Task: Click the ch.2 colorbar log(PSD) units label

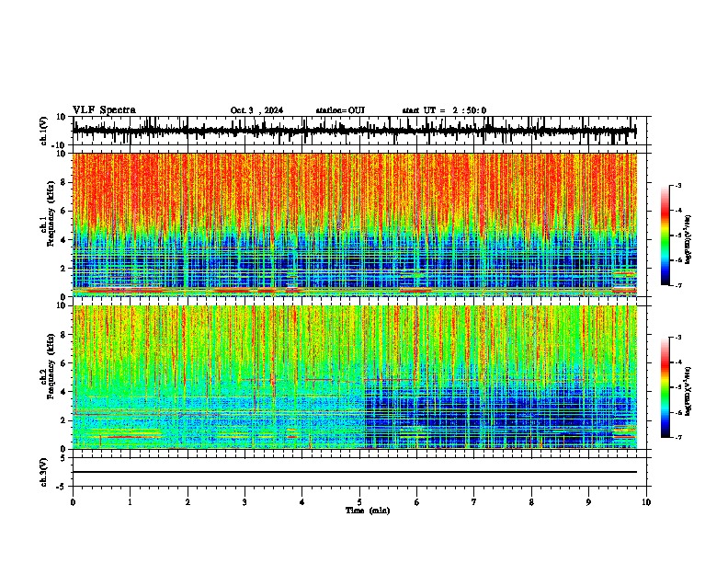Action: (x=688, y=391)
